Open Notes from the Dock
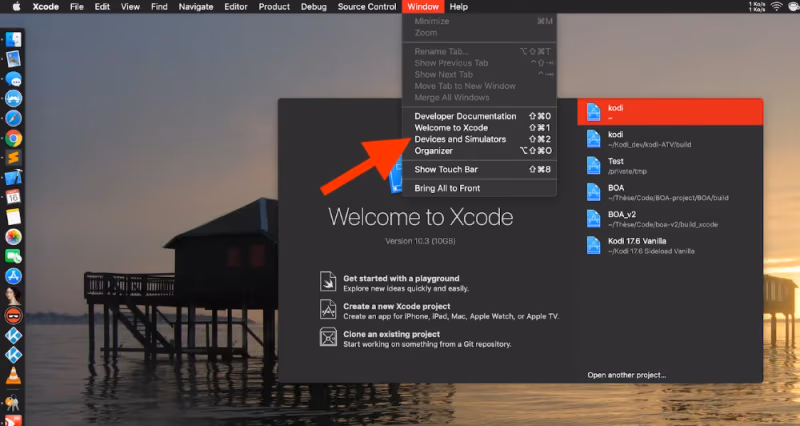The width and height of the screenshot is (800, 426). click(x=13, y=217)
